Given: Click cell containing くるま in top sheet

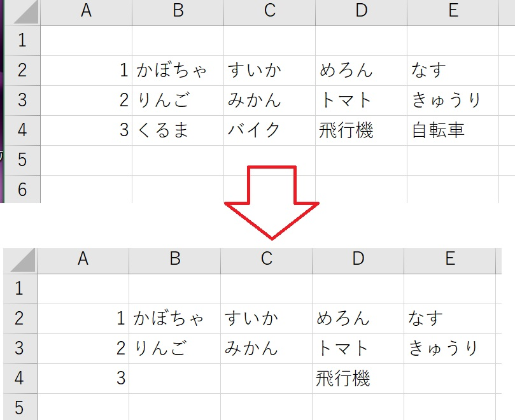Looking at the screenshot, I should point(178,130).
